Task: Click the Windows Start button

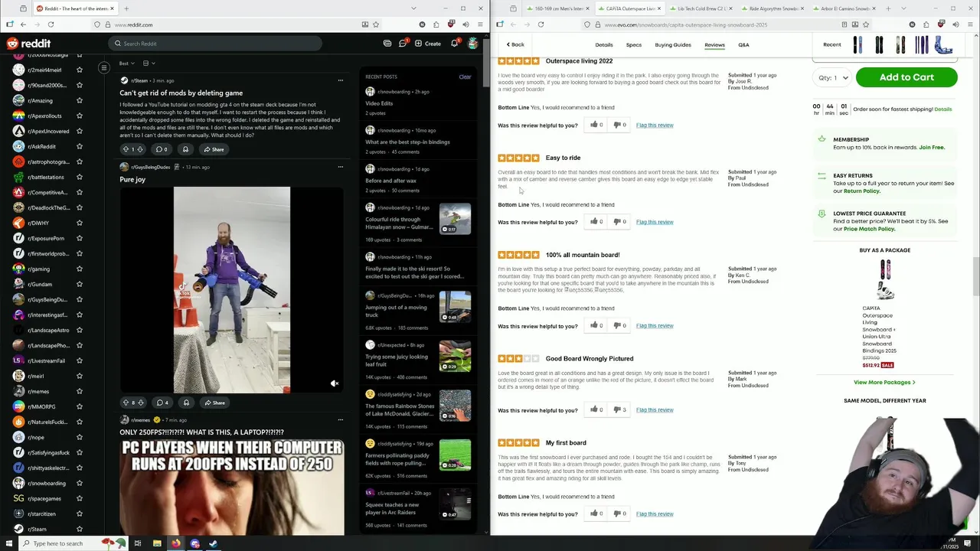Action: pos(8,543)
